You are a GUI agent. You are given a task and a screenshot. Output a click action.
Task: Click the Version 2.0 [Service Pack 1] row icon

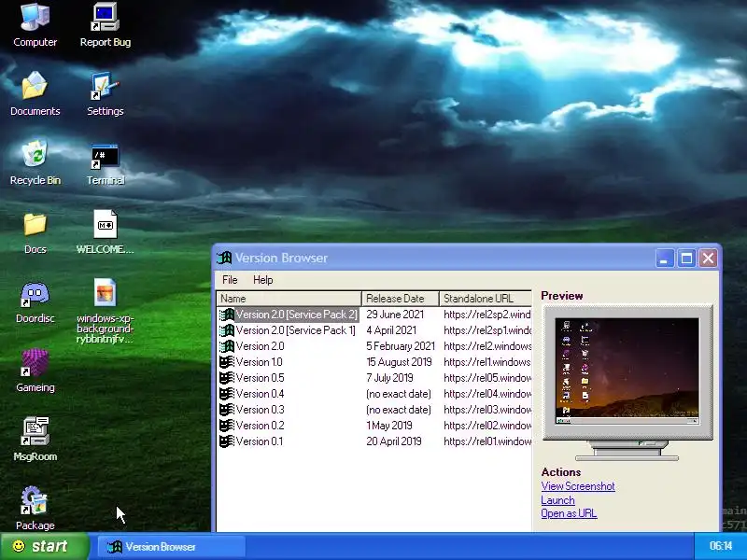click(227, 330)
